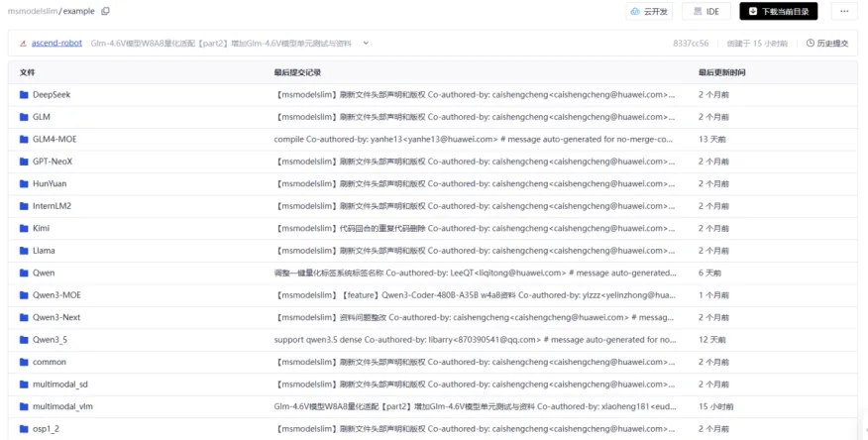The height and width of the screenshot is (440, 868).
Task: Select the Kimi folder name
Action: [x=41, y=228]
